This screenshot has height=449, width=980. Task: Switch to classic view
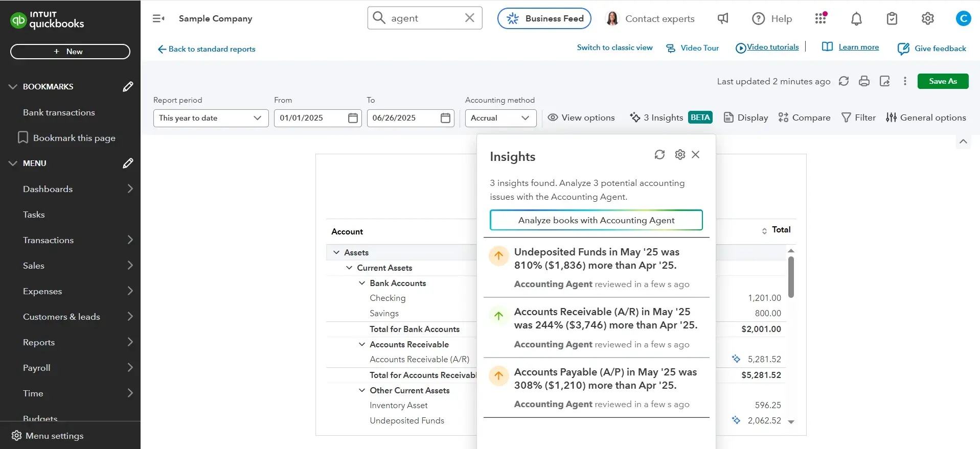pos(614,48)
